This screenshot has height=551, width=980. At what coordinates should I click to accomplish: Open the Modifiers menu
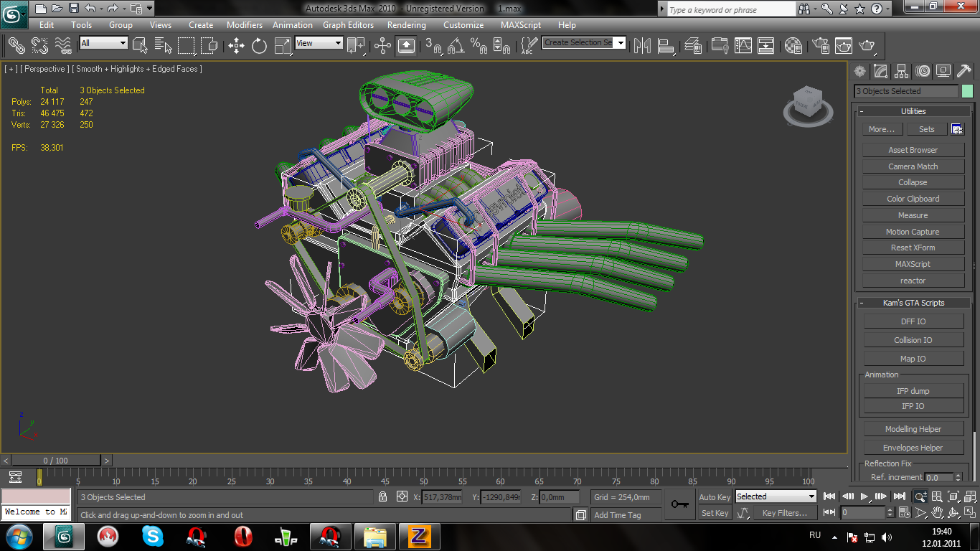245,25
